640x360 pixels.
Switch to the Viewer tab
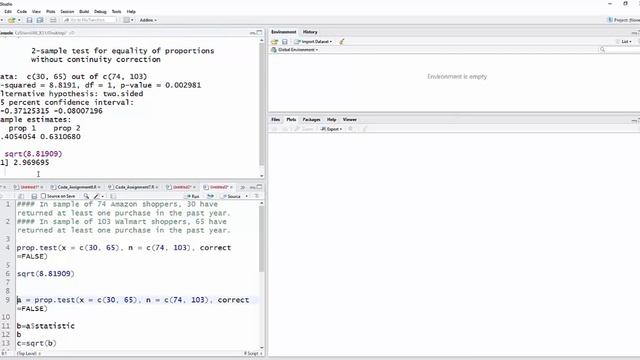coord(349,120)
